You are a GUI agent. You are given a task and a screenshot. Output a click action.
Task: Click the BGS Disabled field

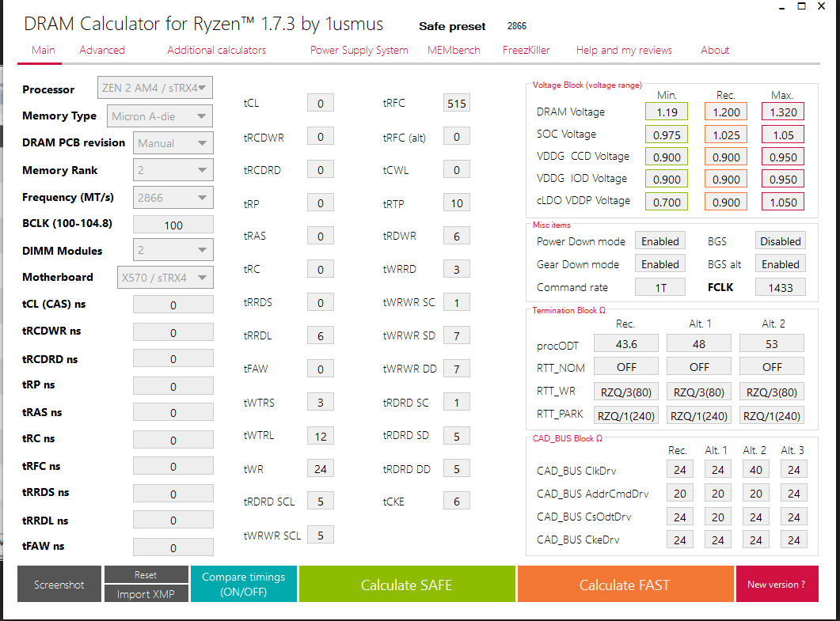[781, 241]
